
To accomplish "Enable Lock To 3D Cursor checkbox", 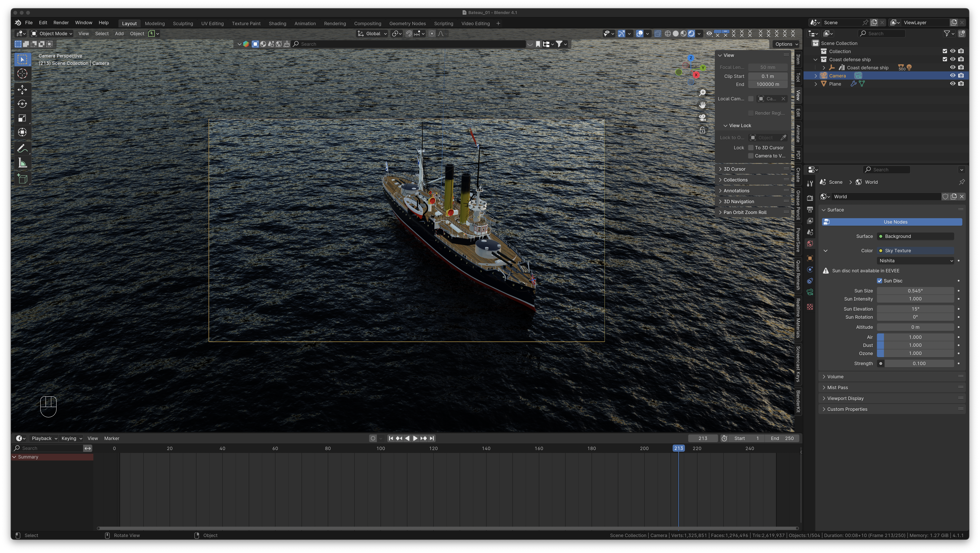I will click(x=751, y=148).
